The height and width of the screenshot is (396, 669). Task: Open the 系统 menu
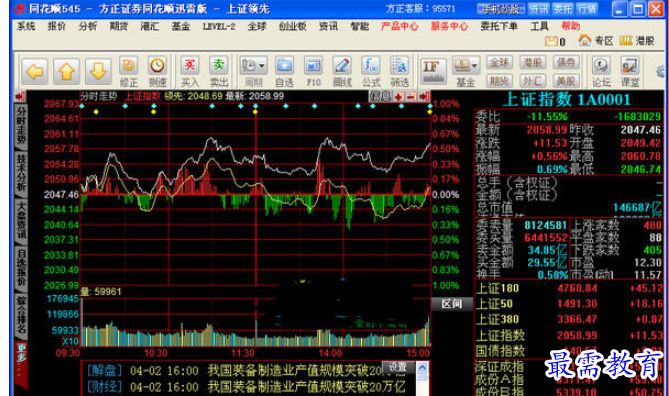pos(26,26)
